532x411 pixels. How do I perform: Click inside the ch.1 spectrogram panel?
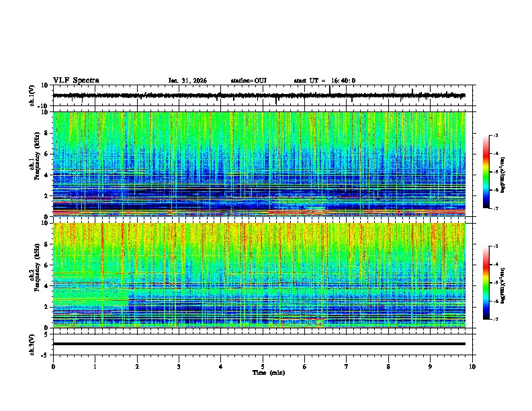(x=259, y=164)
